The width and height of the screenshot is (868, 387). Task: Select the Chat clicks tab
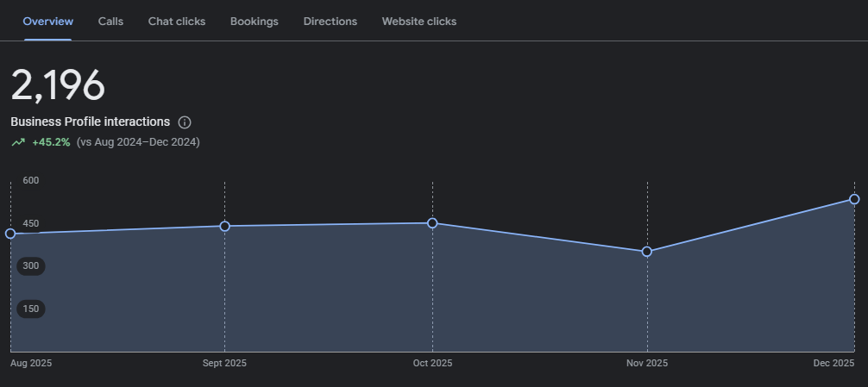177,22
